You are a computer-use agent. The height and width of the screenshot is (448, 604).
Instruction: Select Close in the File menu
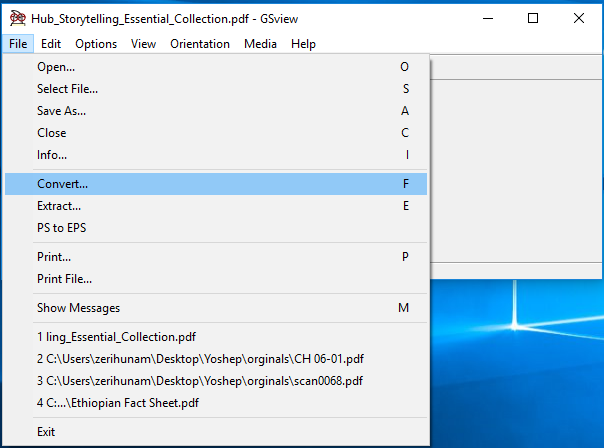pyautogui.click(x=216, y=133)
